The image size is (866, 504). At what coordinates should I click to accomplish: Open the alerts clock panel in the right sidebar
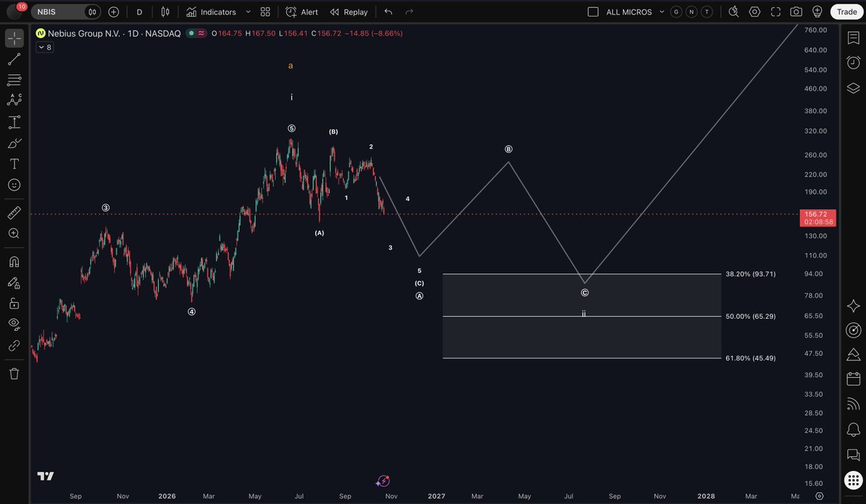(x=853, y=63)
